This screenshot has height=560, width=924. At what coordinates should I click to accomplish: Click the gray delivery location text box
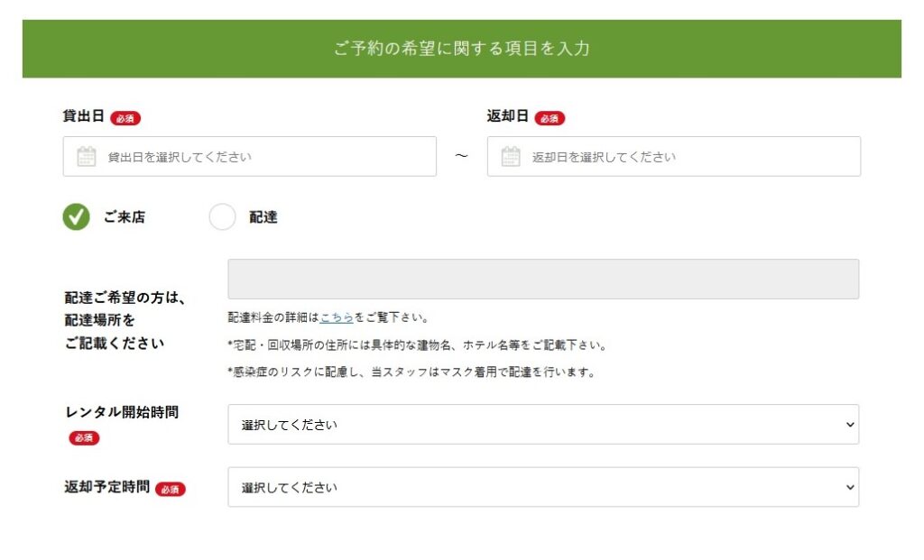pyautogui.click(x=542, y=280)
